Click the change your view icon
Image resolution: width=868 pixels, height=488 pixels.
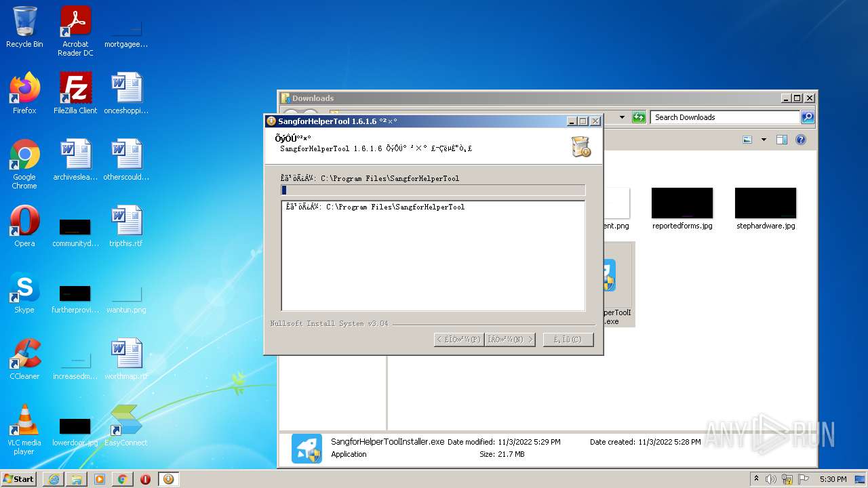tap(747, 140)
